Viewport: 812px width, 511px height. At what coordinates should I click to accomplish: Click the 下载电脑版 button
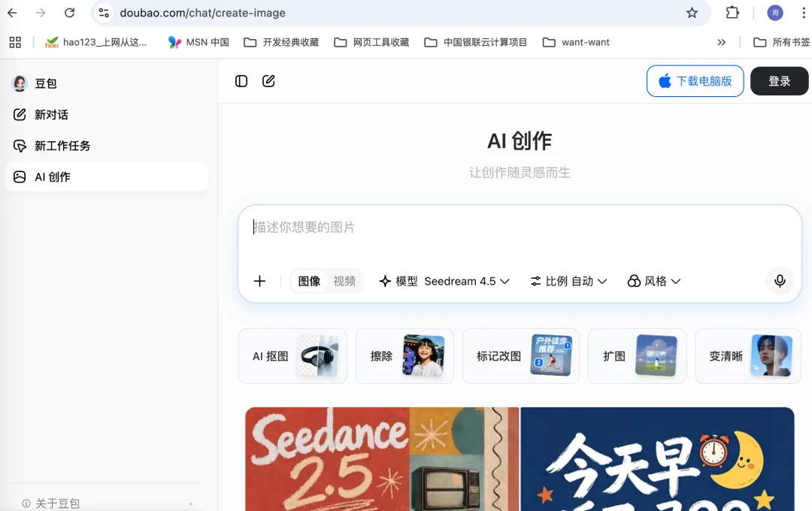pyautogui.click(x=695, y=81)
